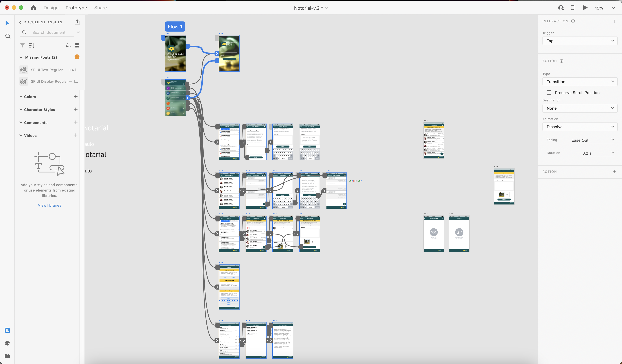
Task: Click the Desktop Preview play button
Action: 585,8
